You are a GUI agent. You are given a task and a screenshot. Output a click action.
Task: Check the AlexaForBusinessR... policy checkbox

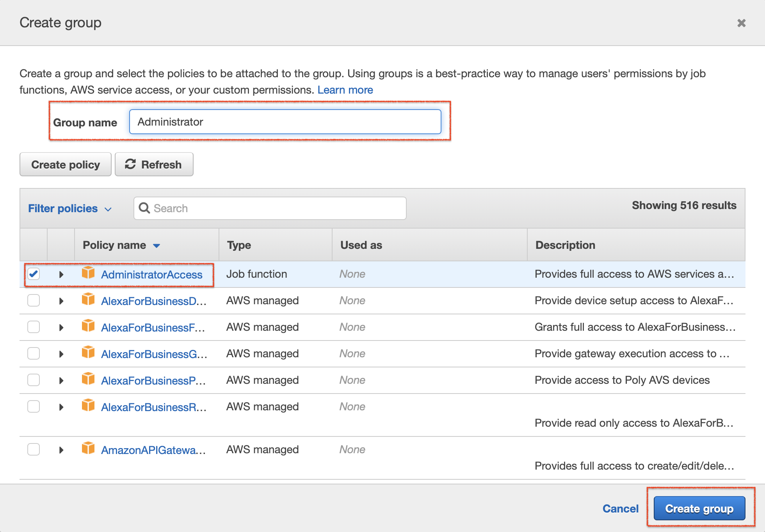34,406
